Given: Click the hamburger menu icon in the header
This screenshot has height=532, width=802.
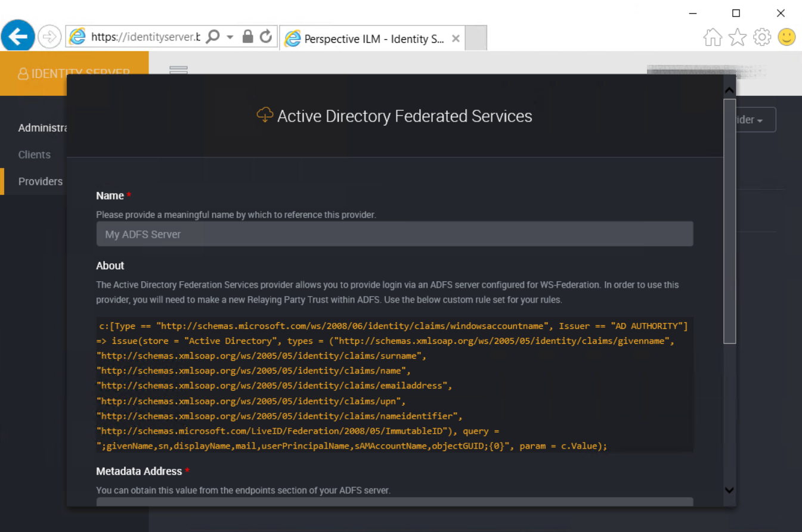Looking at the screenshot, I should pyautogui.click(x=179, y=70).
